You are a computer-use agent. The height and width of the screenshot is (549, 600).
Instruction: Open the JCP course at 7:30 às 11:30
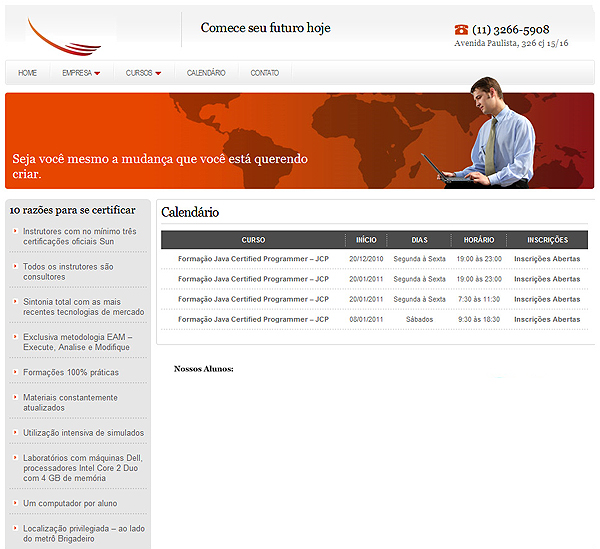click(253, 299)
